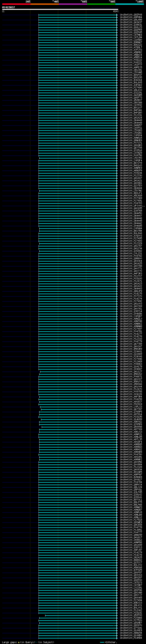Select label UniRef100_B5KUS2

coord(131,374)
